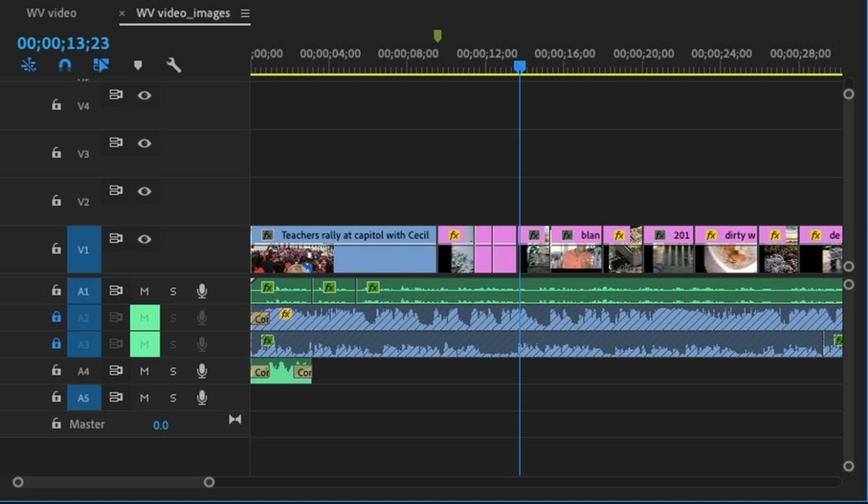Switch to the WV video tab
The width and height of the screenshot is (868, 504).
51,13
